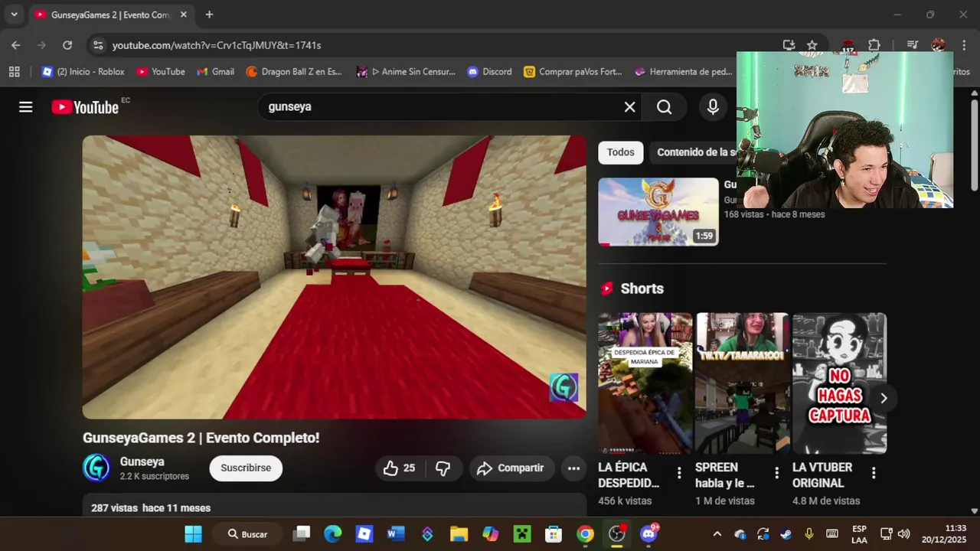Subscribe with the Suscribirse button

(246, 468)
